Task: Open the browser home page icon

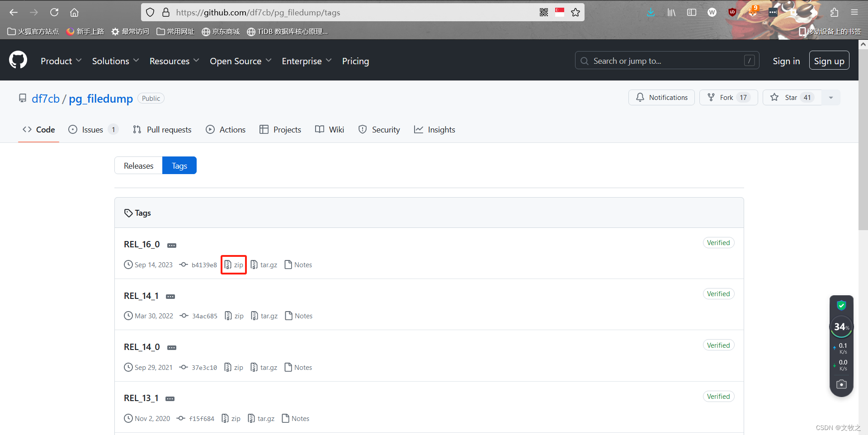Action: click(74, 12)
